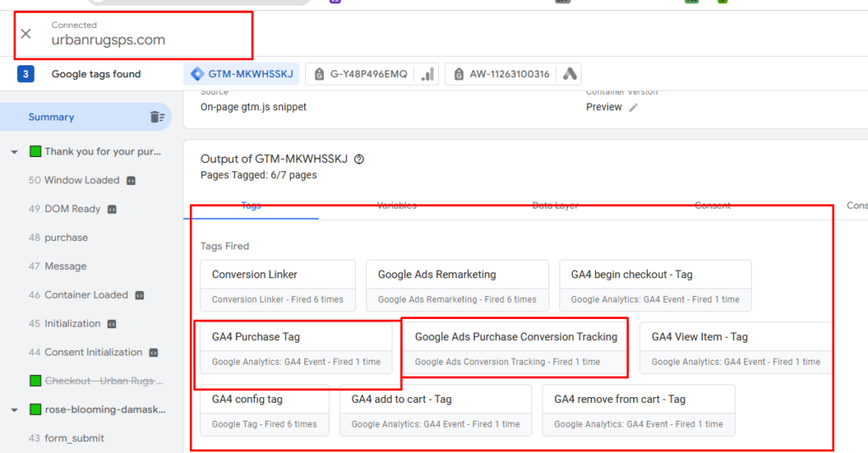Click the Google Ads logo icon

coord(570,74)
